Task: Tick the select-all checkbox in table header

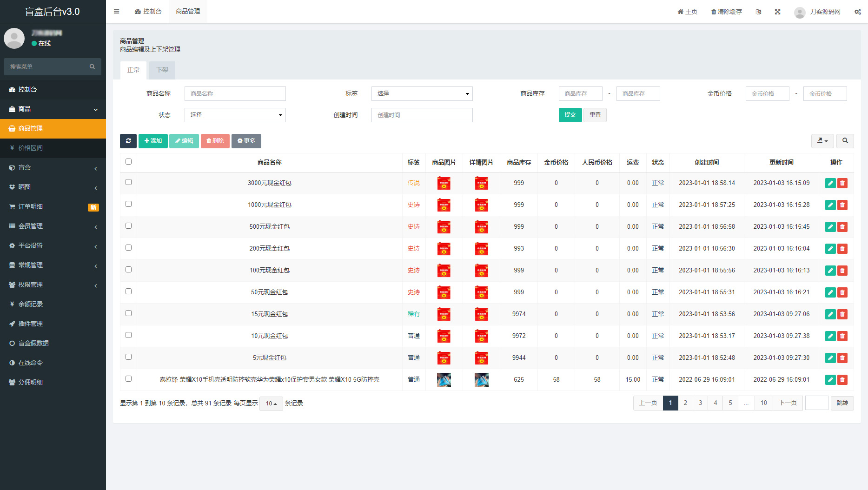Action: pyautogui.click(x=129, y=162)
